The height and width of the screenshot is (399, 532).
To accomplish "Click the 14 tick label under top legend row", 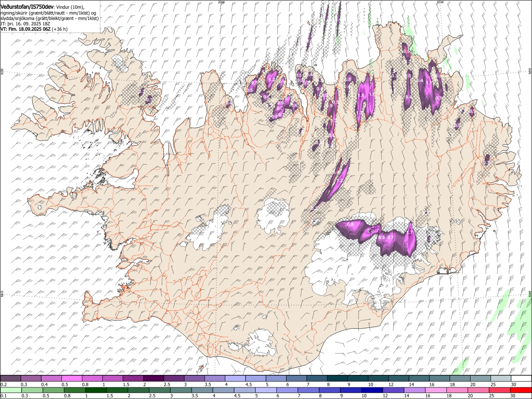I will (x=411, y=384).
